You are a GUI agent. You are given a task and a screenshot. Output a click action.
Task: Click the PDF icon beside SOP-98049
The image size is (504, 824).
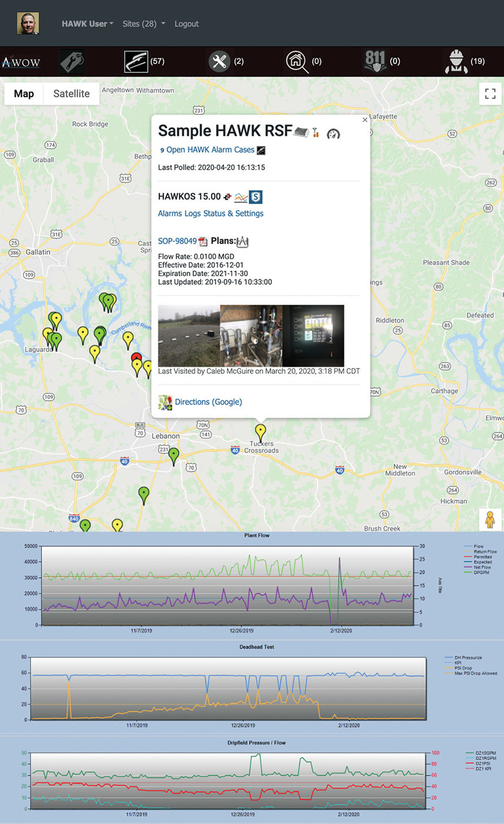coord(203,241)
